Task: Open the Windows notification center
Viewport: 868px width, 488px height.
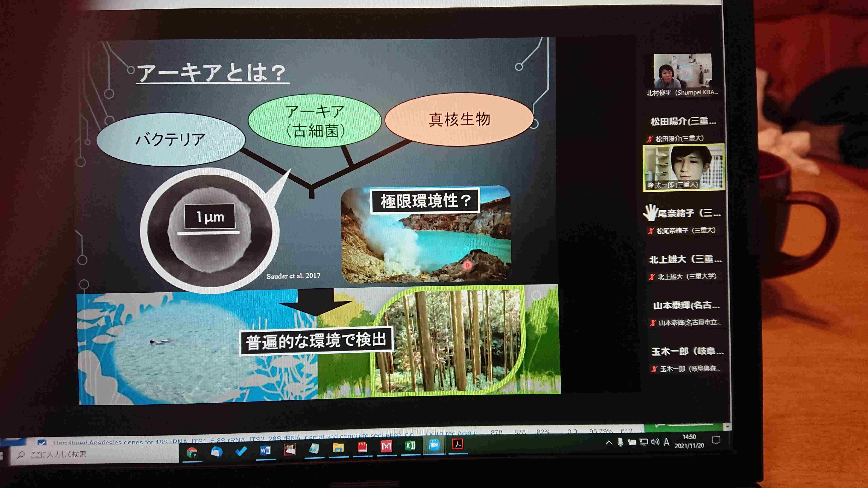Action: point(716,440)
